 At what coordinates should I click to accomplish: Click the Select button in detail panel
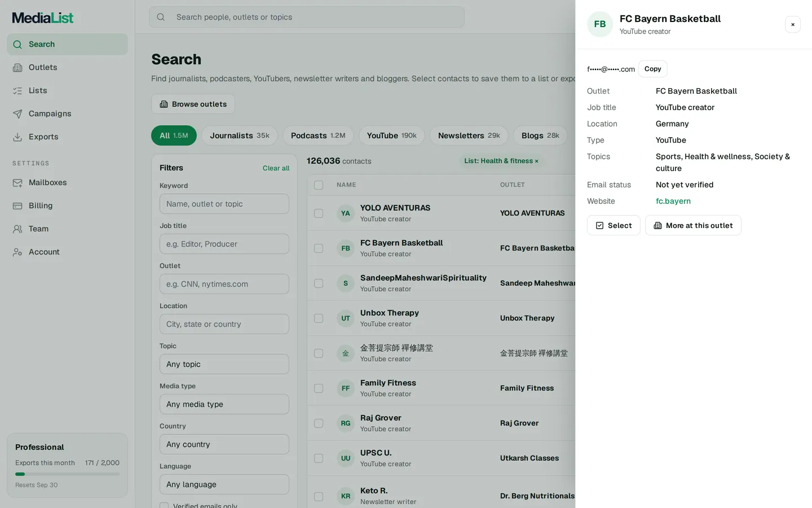[614, 225]
